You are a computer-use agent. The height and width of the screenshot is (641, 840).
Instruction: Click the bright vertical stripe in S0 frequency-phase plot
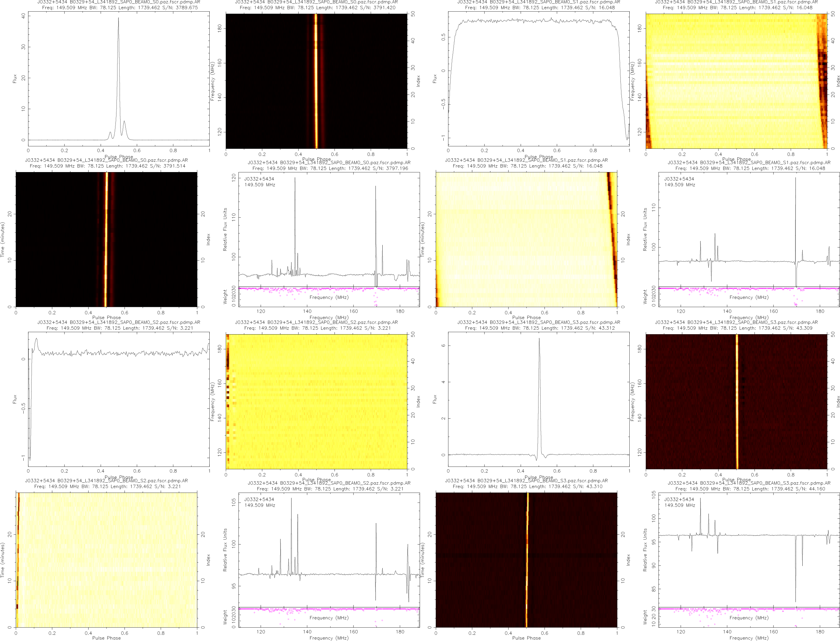[316, 81]
